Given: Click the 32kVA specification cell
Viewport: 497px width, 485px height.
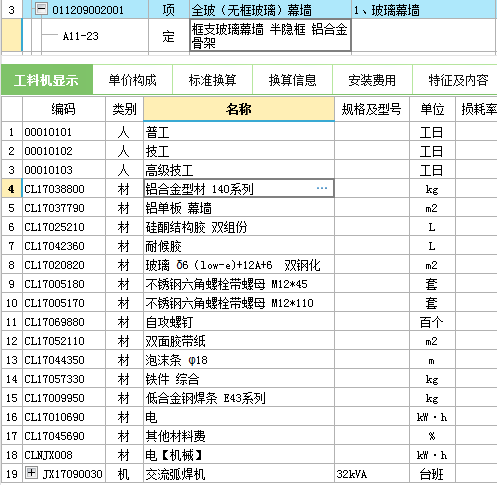Looking at the screenshot, I should click(x=372, y=474).
